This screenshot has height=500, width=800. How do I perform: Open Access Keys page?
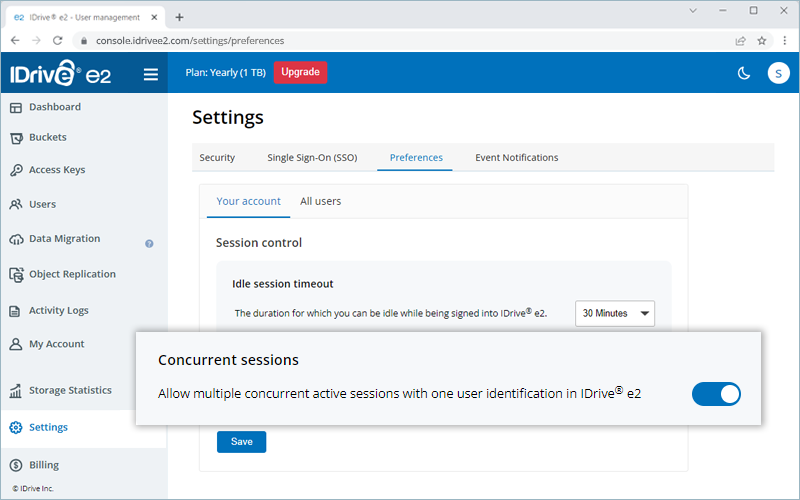coord(56,170)
